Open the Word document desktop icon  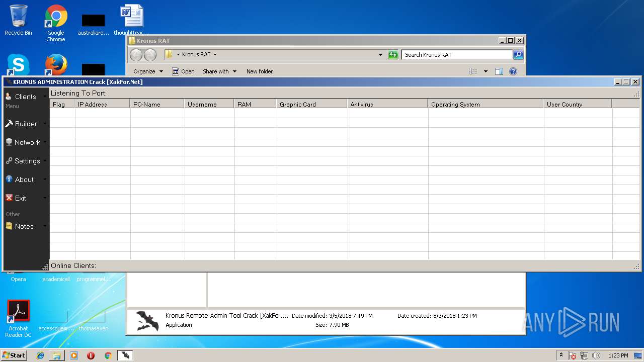(x=132, y=20)
